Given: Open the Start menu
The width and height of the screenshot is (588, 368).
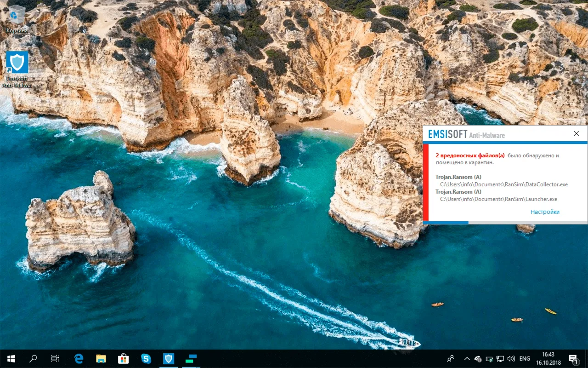Looking at the screenshot, I should [x=10, y=358].
